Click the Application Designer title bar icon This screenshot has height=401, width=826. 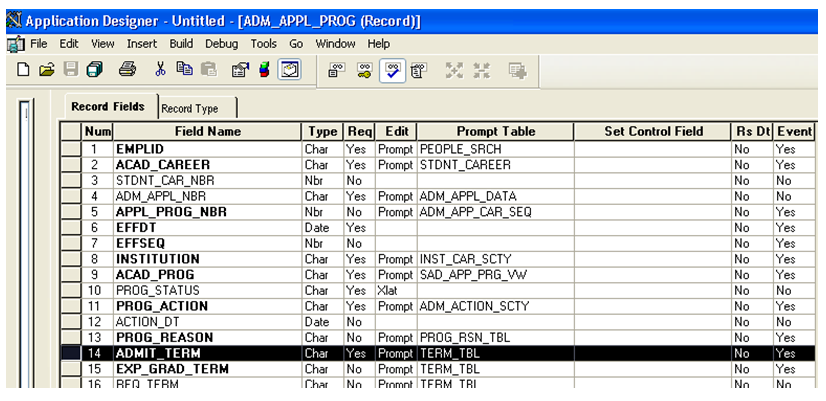coord(14,22)
